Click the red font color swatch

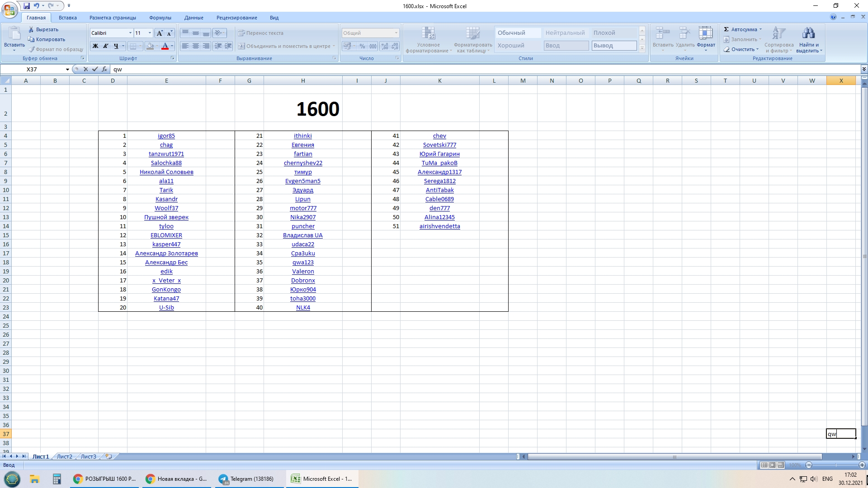point(165,46)
